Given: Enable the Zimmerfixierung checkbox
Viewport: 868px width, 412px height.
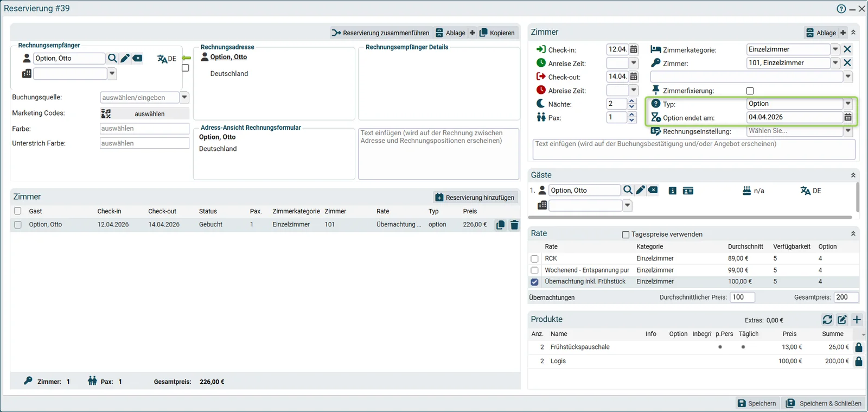Looking at the screenshot, I should point(750,91).
